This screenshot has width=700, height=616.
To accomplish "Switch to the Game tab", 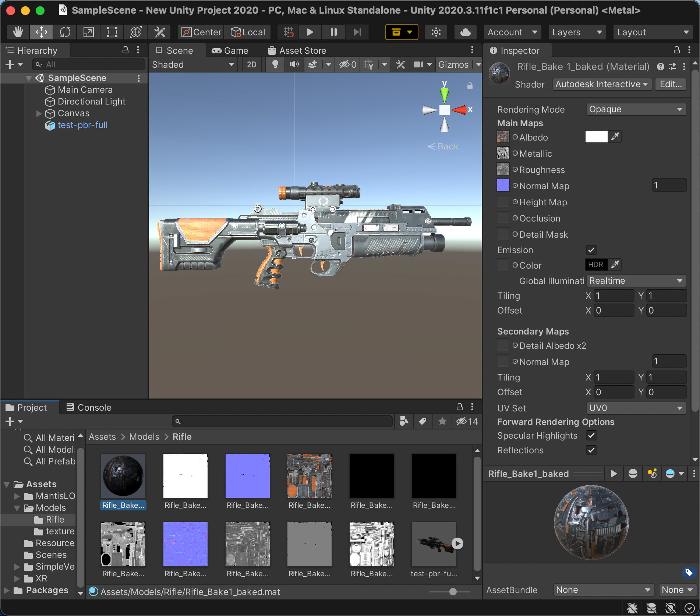I will pos(230,51).
